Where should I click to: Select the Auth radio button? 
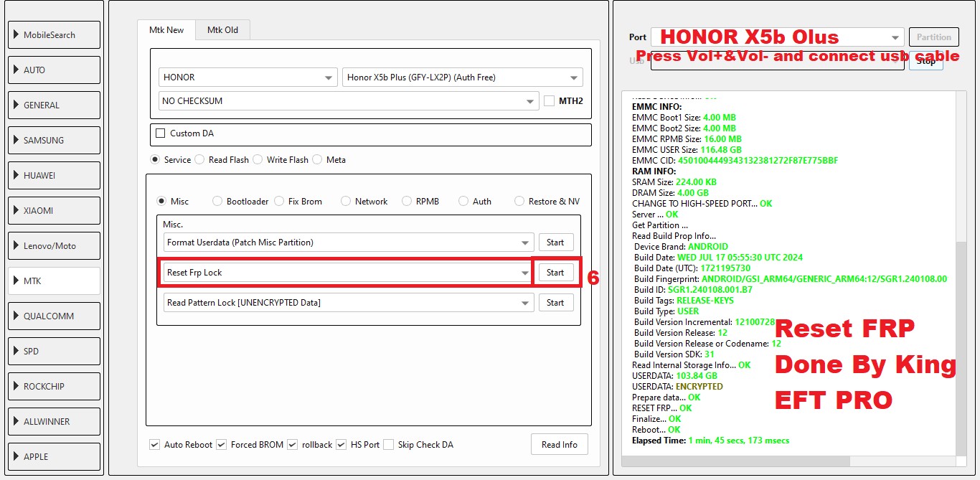pos(463,202)
